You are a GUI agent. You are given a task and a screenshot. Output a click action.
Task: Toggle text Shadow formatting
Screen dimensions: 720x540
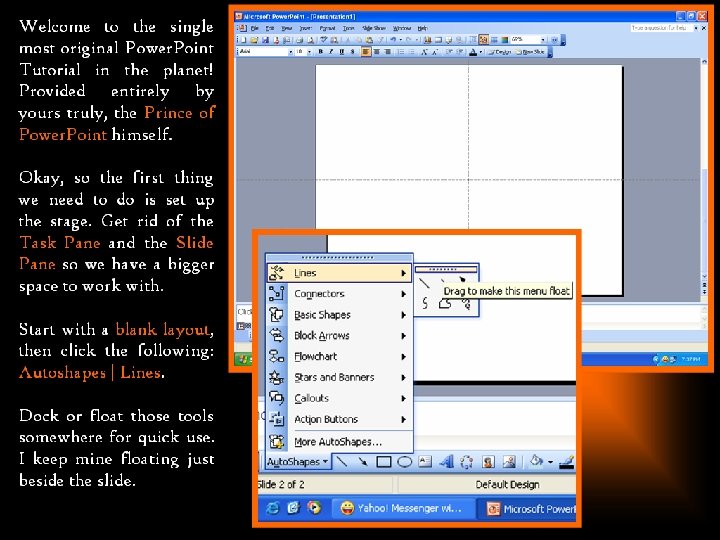[x=353, y=52]
